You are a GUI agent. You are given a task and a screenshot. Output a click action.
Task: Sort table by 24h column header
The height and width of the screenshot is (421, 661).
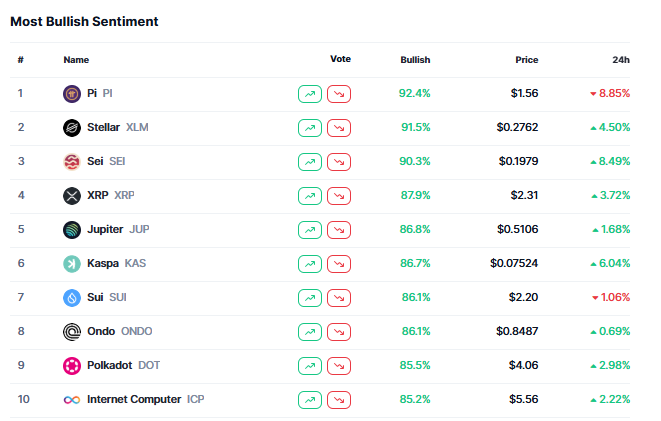tap(621, 60)
